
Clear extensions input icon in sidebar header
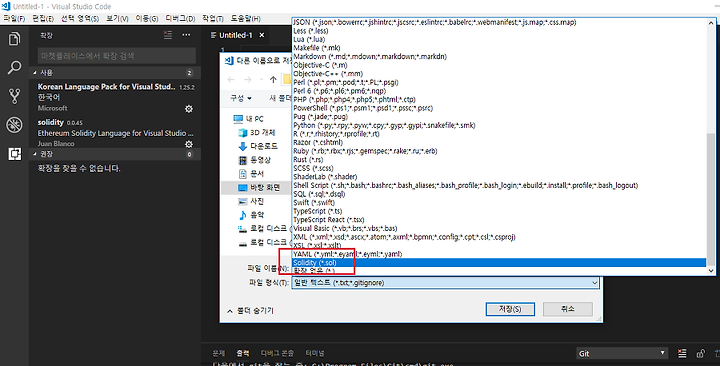[168, 35]
